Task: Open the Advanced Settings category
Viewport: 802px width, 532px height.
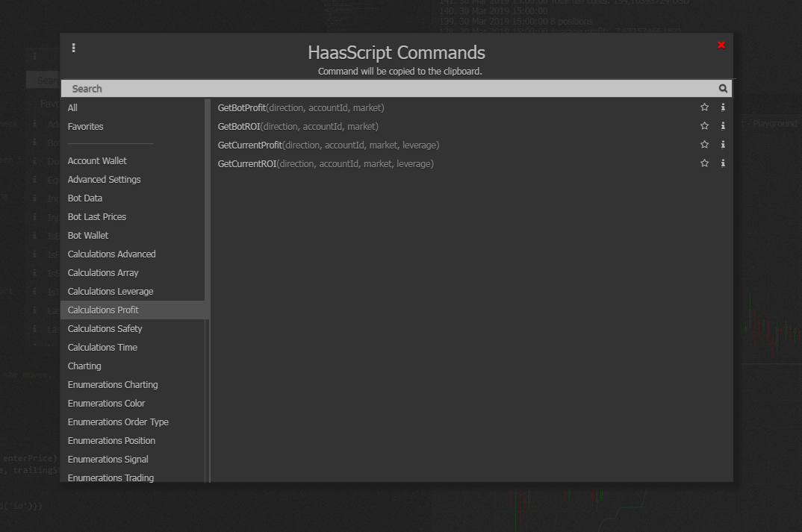Action: tap(104, 179)
